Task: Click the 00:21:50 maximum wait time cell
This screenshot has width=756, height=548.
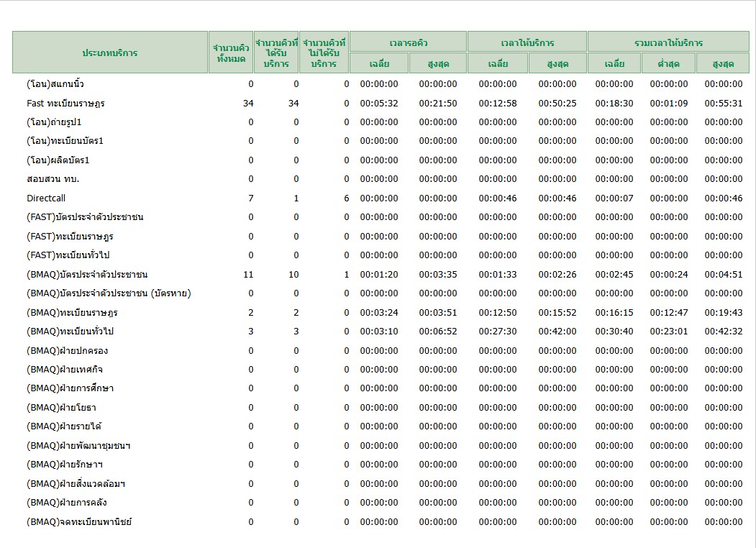Action: [438, 103]
